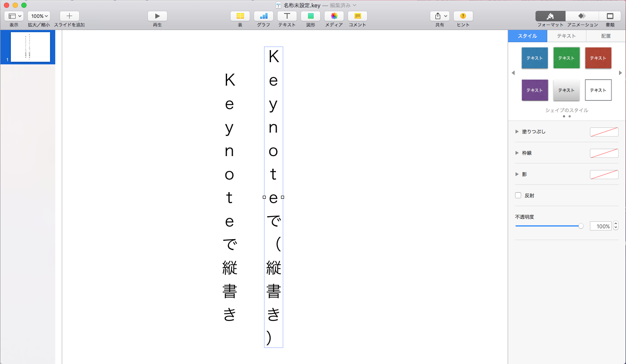The image size is (626, 364).
Task: Open the テキスト tab in the inspector
Action: pos(566,36)
